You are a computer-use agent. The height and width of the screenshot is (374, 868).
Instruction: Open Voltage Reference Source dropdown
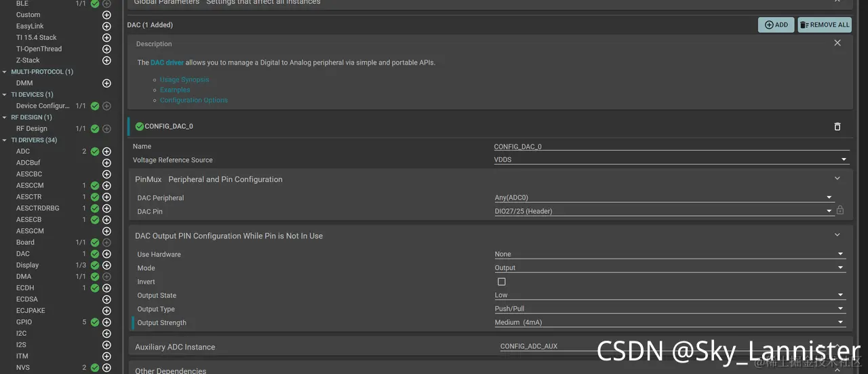(x=671, y=160)
